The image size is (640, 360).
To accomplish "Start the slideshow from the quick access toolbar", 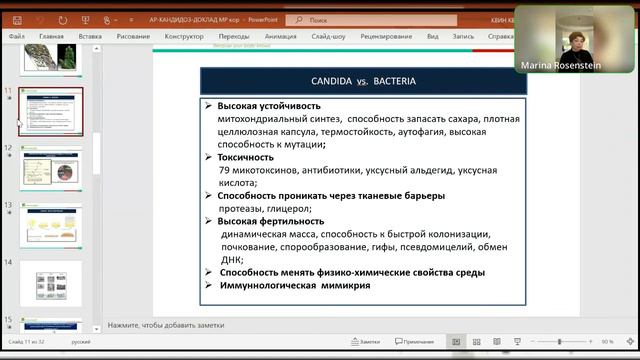I will coord(85,20).
